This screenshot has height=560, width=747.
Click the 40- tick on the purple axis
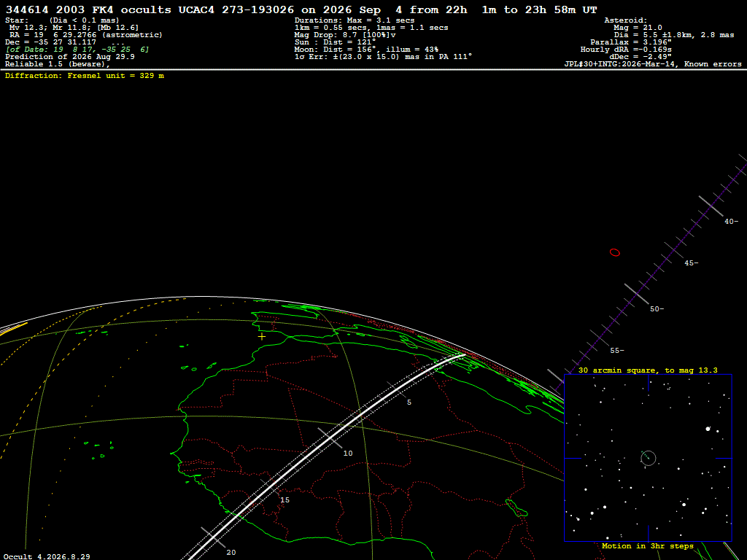(x=731, y=222)
